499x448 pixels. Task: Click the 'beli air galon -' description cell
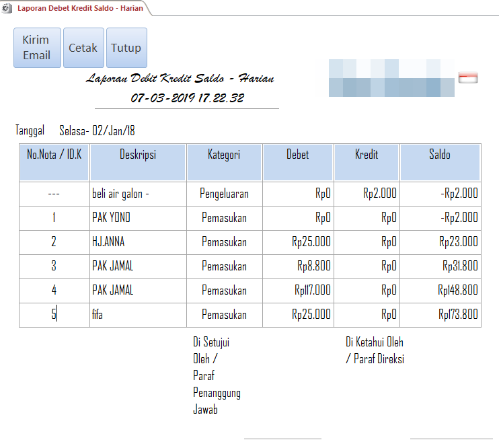(137, 194)
